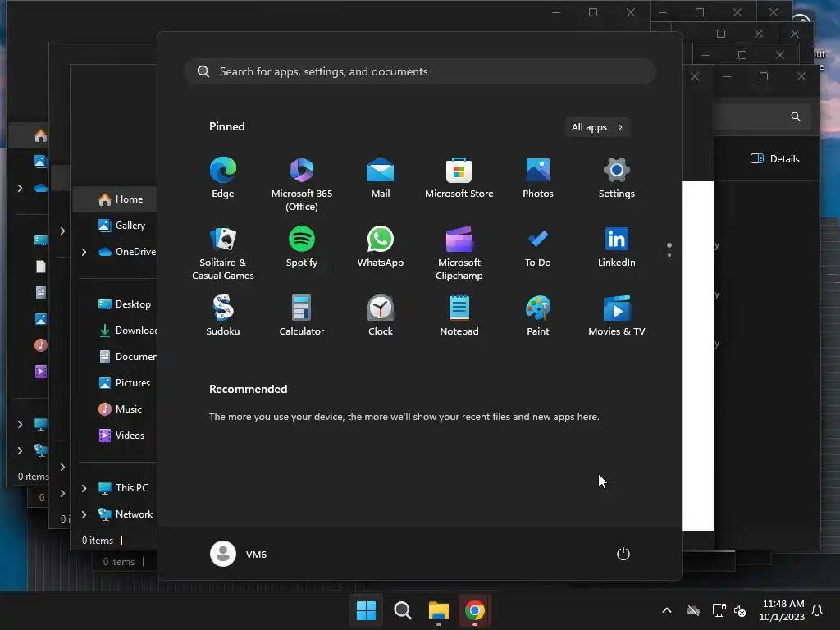This screenshot has height=630, width=840.
Task: Open taskbar Search
Action: coord(402,610)
